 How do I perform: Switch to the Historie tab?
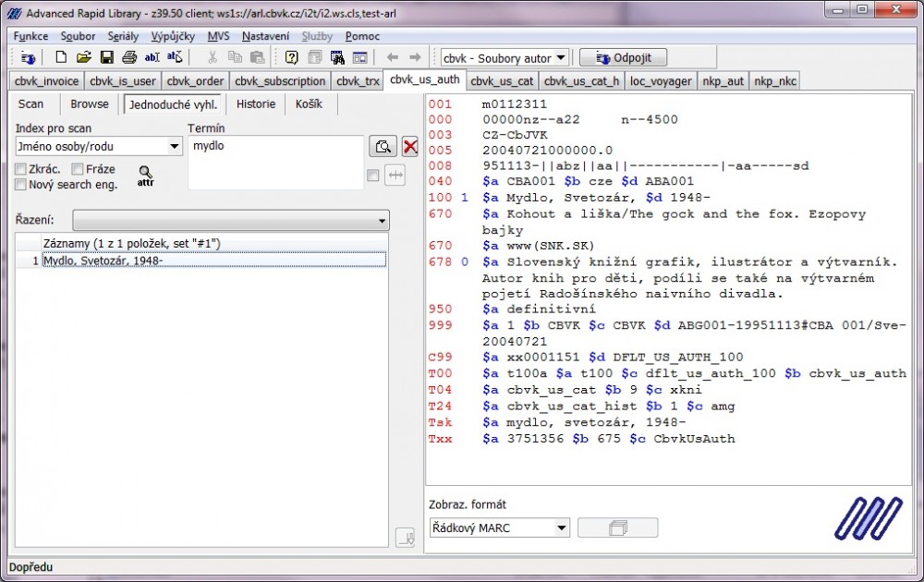[x=255, y=104]
